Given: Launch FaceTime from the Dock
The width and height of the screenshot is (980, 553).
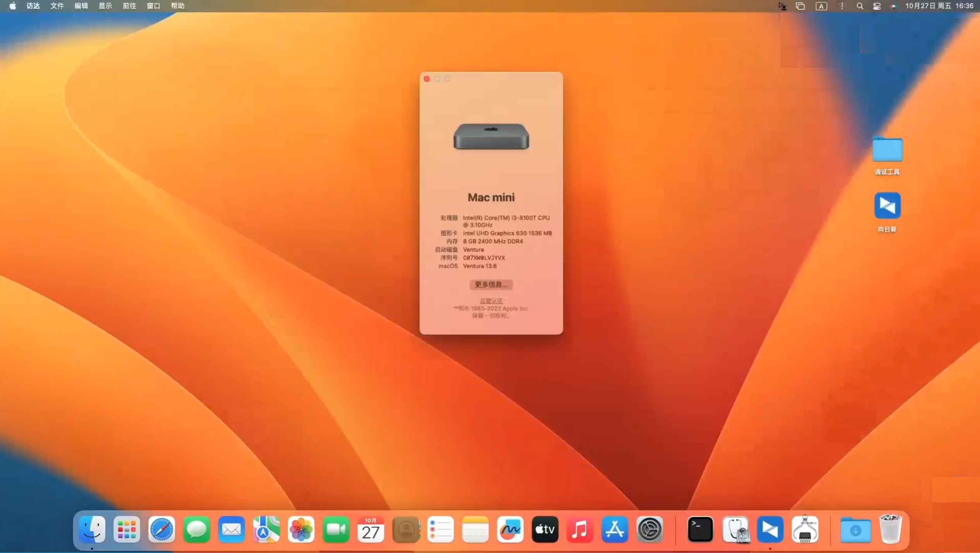Looking at the screenshot, I should pyautogui.click(x=336, y=529).
